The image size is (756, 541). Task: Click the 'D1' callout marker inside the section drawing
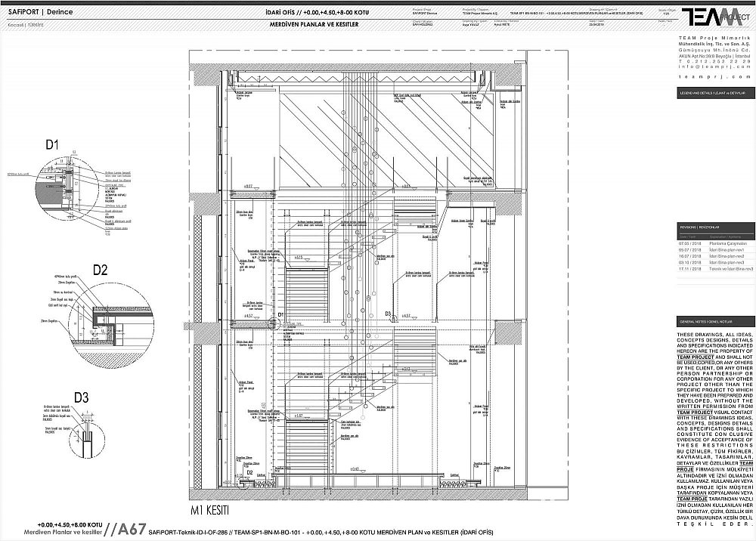tap(281, 314)
